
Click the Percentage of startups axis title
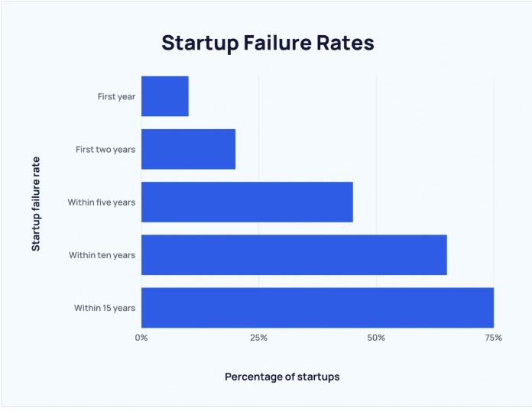coord(282,377)
